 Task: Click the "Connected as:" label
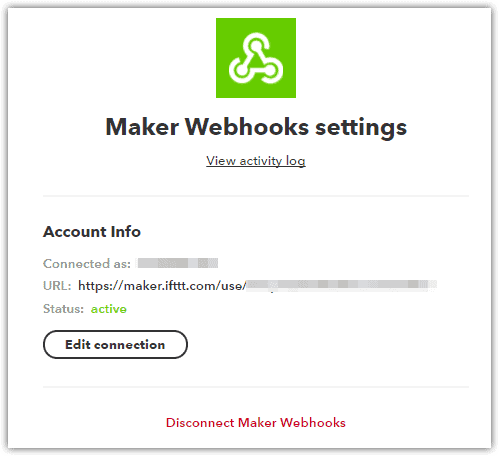[x=87, y=264]
